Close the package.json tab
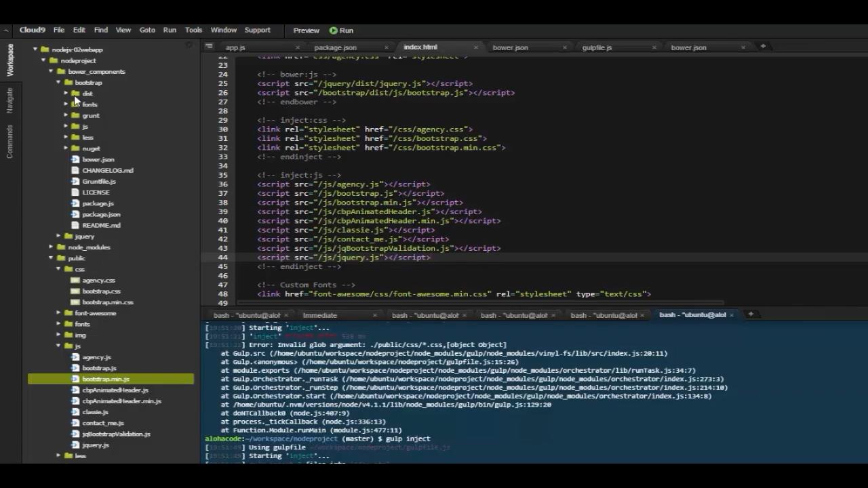 coord(387,47)
